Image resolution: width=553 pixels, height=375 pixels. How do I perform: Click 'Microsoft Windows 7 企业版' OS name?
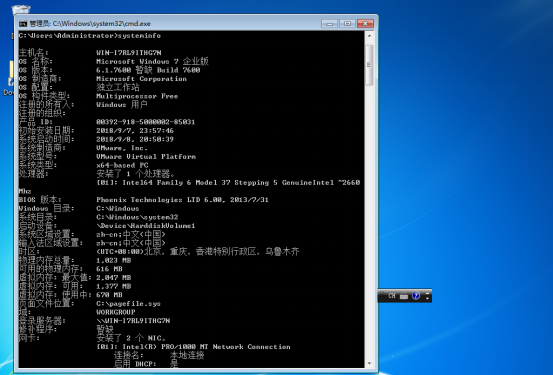[x=152, y=61]
